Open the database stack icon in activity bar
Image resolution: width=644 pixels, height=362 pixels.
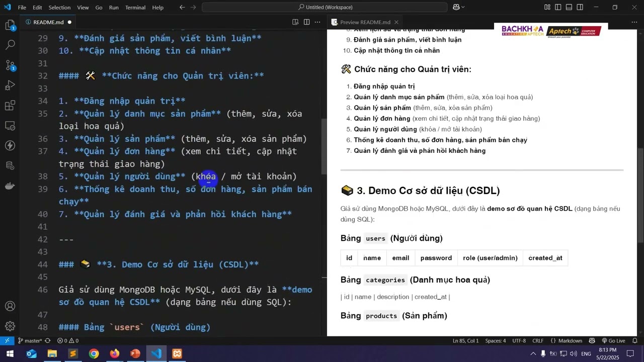point(10,166)
